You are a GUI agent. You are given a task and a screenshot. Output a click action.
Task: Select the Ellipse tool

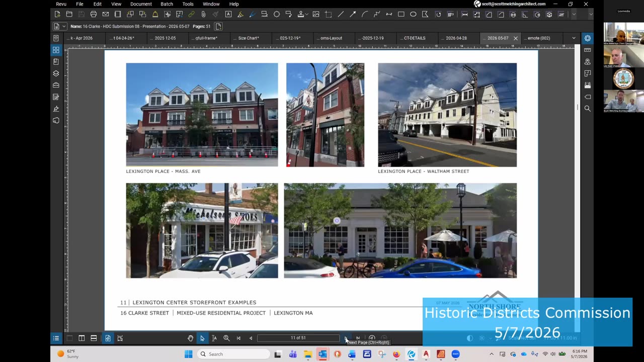(x=413, y=14)
